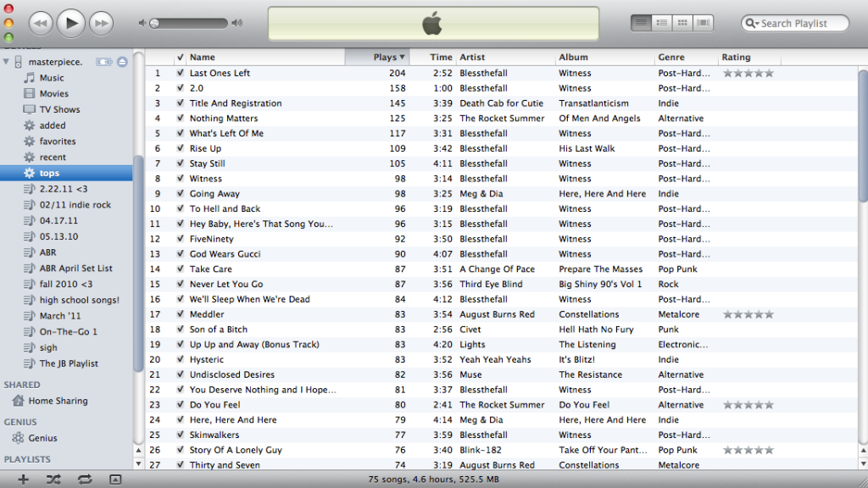Add a new playlist with plus button
The height and width of the screenshot is (488, 868).
tap(23, 480)
